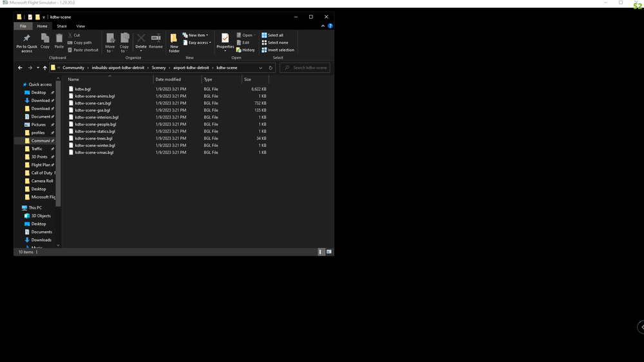Click Copy path in ribbon
The width and height of the screenshot is (644, 362).
point(80,43)
